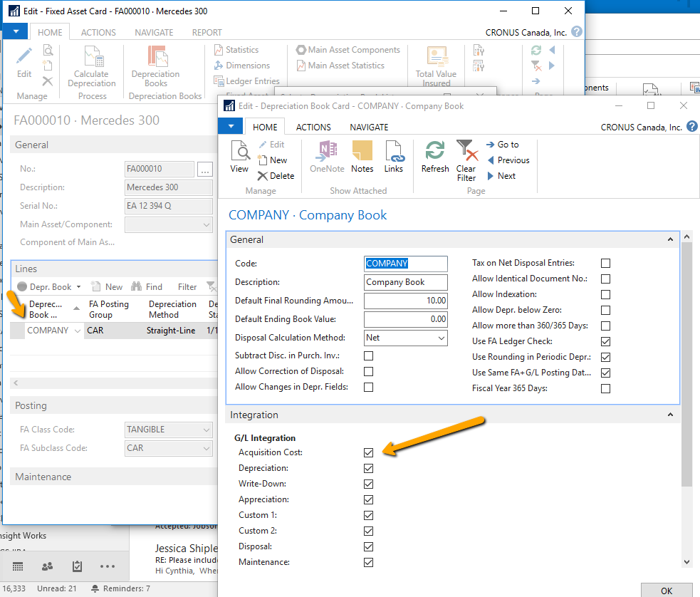Open Disposal Calculation Method dropdown
The width and height of the screenshot is (700, 597).
point(441,338)
